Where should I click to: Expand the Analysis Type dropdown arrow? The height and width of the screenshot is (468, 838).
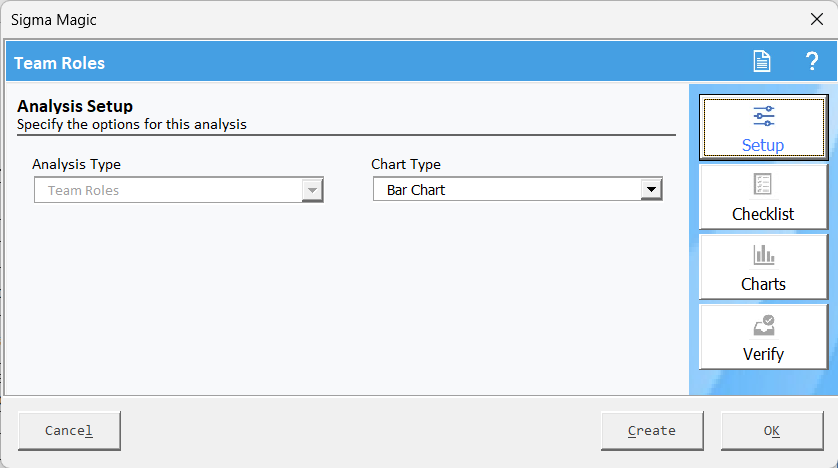[x=312, y=190]
